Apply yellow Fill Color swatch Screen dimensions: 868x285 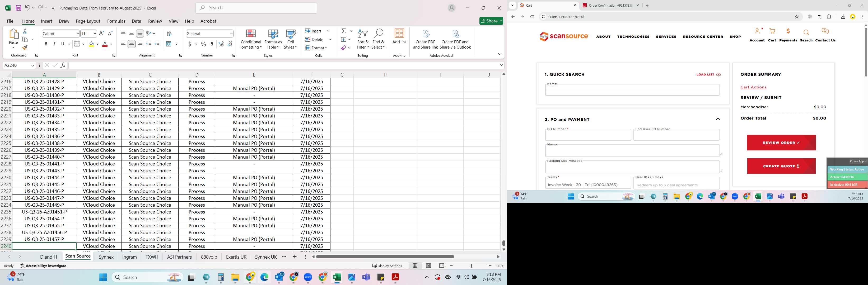[91, 44]
